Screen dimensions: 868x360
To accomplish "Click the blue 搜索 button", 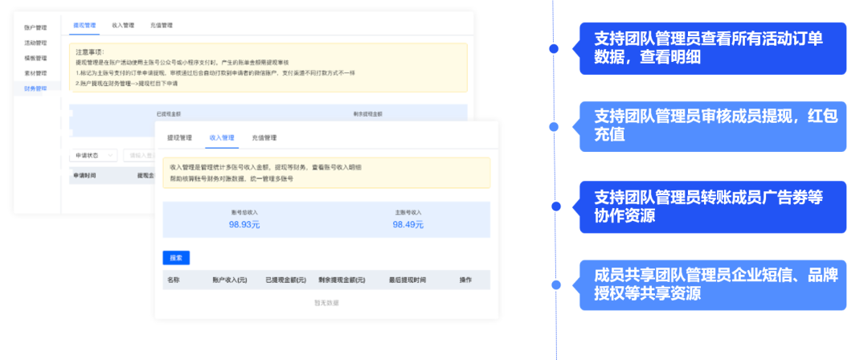I will pyautogui.click(x=176, y=258).
